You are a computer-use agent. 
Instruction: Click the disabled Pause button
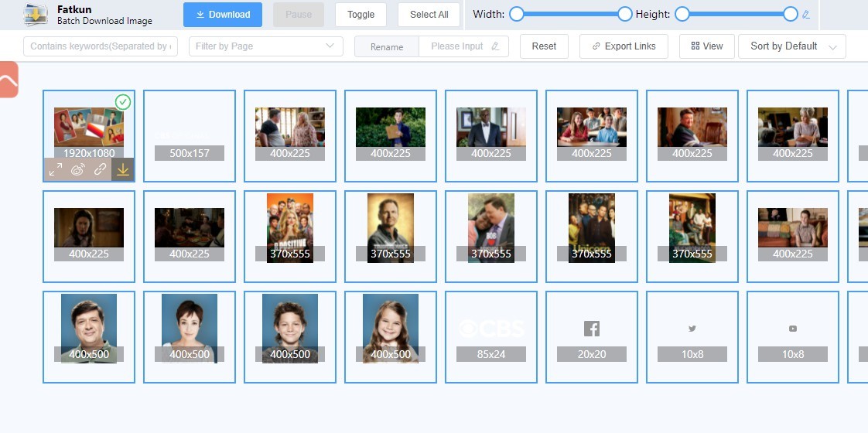click(x=299, y=15)
